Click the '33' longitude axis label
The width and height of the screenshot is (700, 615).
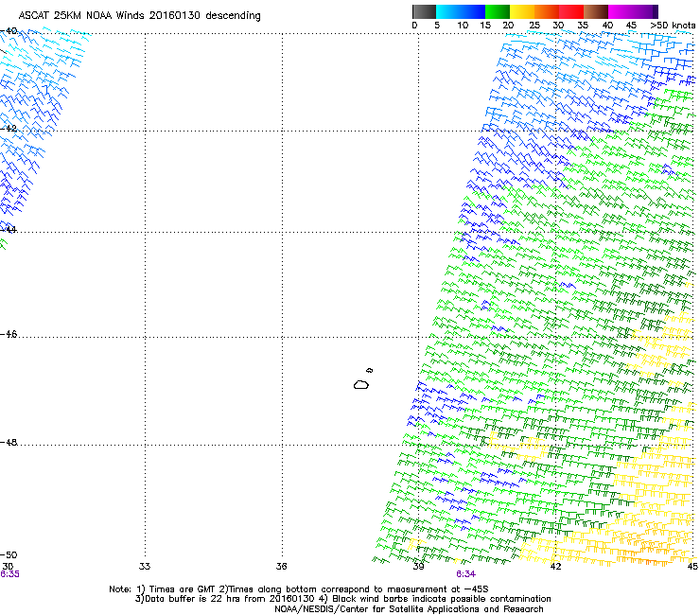click(x=145, y=567)
